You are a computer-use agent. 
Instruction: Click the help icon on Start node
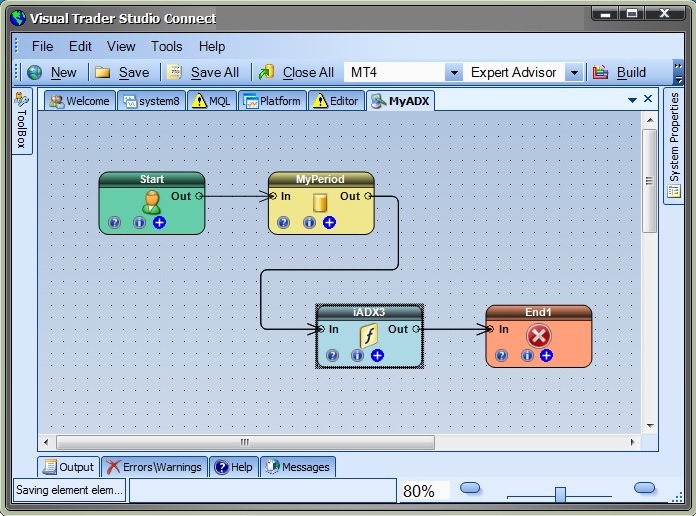115,222
